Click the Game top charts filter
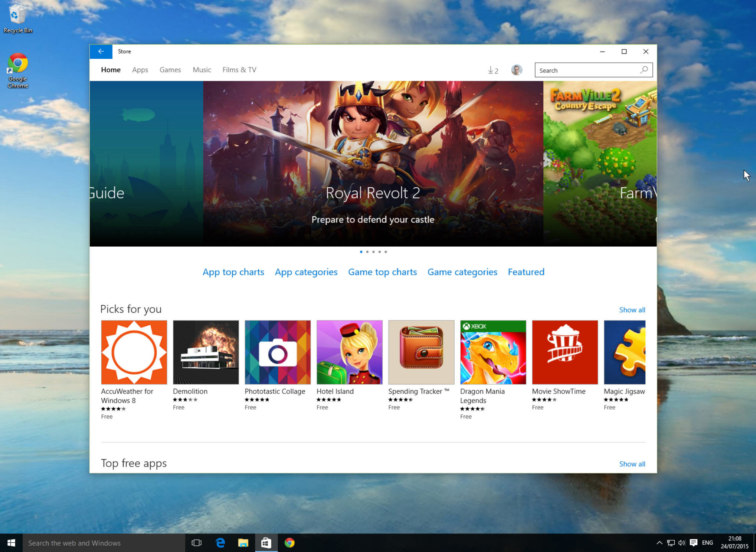756x552 pixels. tap(383, 272)
